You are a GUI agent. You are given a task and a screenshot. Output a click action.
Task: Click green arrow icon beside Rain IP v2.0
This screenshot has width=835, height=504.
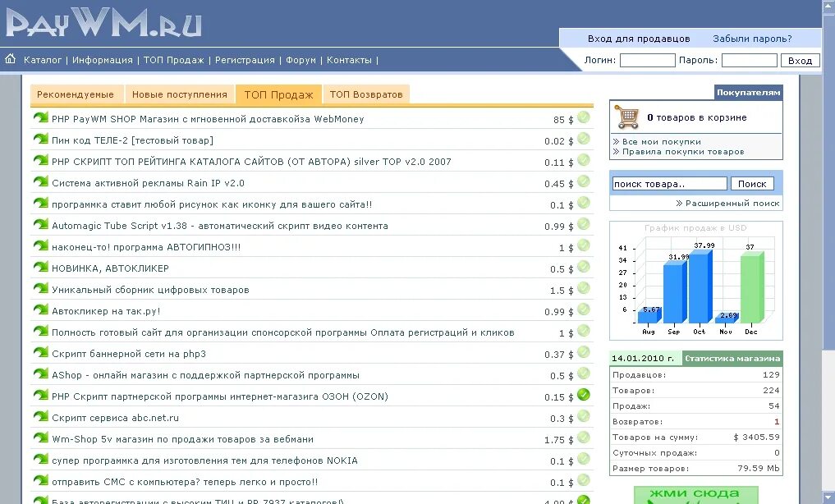(x=41, y=181)
